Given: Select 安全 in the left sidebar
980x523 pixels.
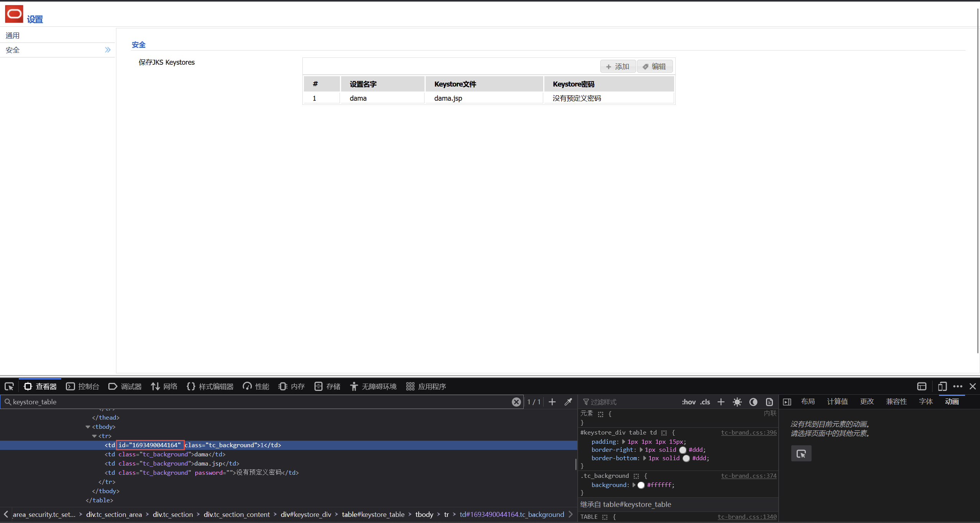Looking at the screenshot, I should (57, 50).
